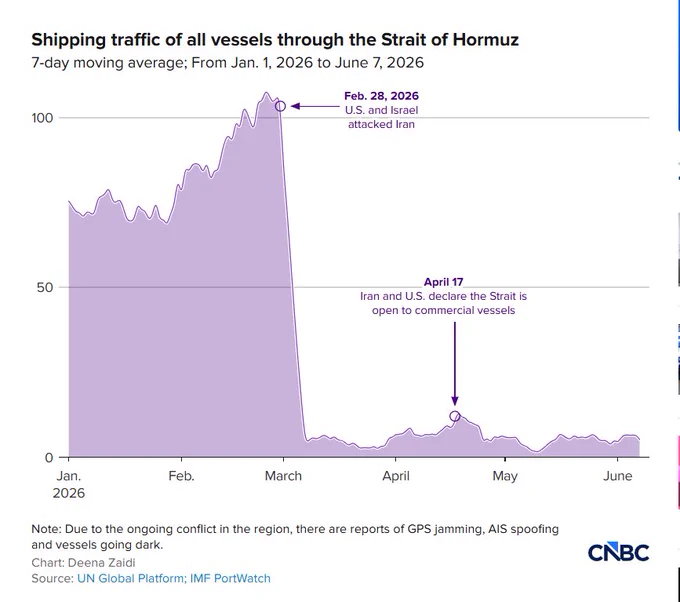Click the Feb. 28 circle marker on chart
This screenshot has height=602, width=680.
pyautogui.click(x=281, y=106)
